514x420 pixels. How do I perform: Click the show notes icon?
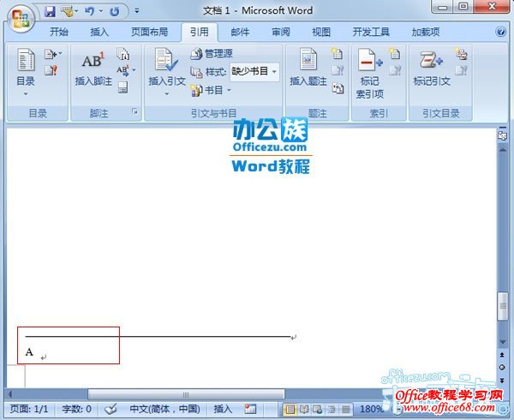point(123,87)
